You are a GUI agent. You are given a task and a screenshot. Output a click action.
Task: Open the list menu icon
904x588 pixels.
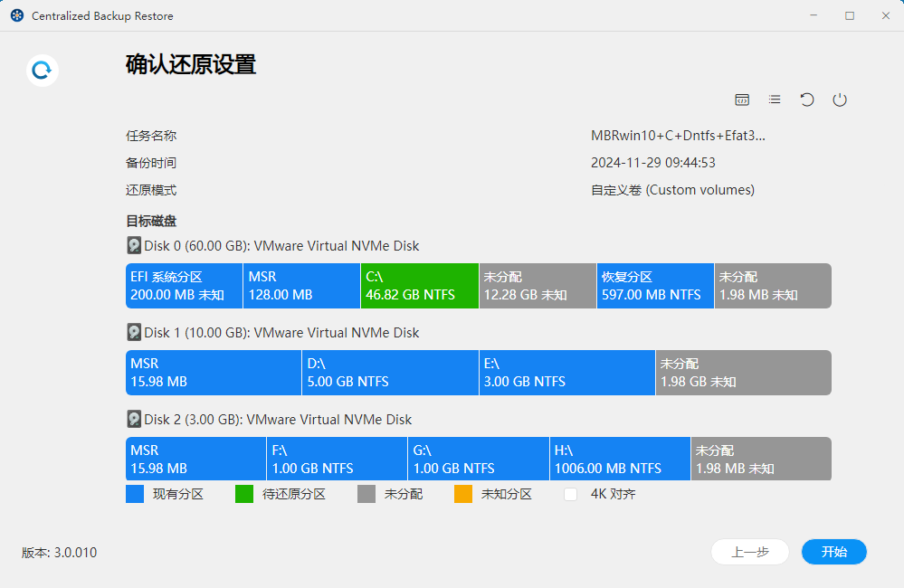(775, 100)
